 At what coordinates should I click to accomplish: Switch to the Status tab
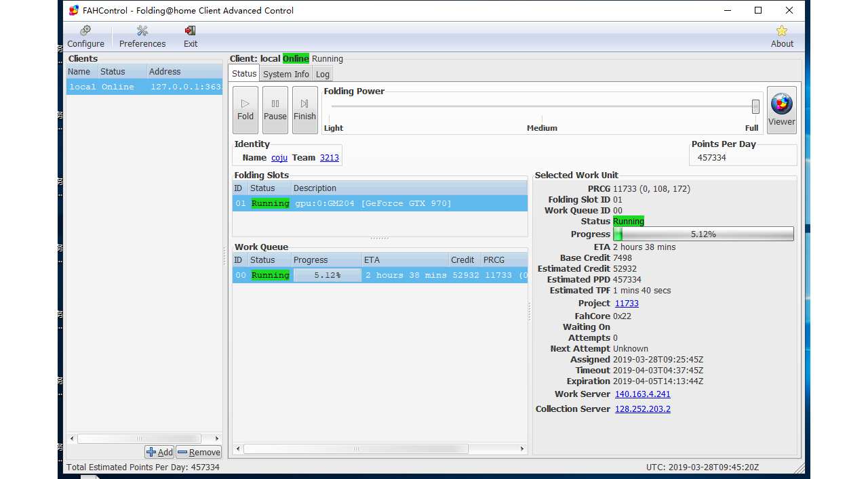(x=244, y=74)
